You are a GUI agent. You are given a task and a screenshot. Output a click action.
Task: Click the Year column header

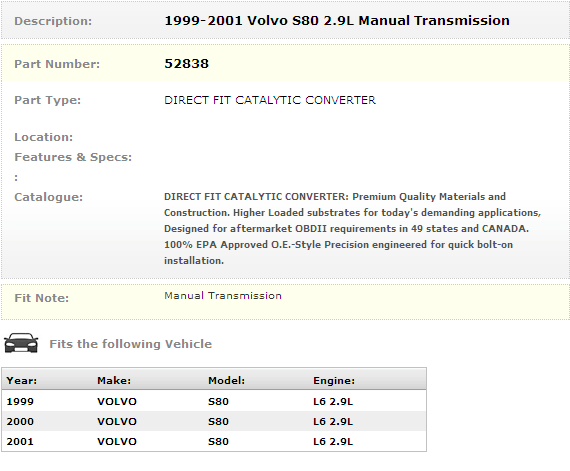point(22,381)
